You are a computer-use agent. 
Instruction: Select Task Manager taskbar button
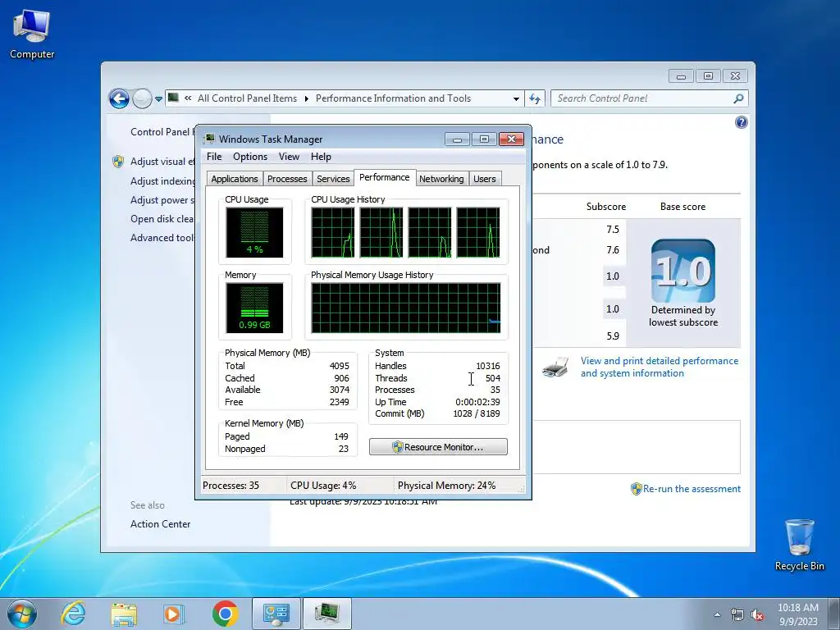327,614
